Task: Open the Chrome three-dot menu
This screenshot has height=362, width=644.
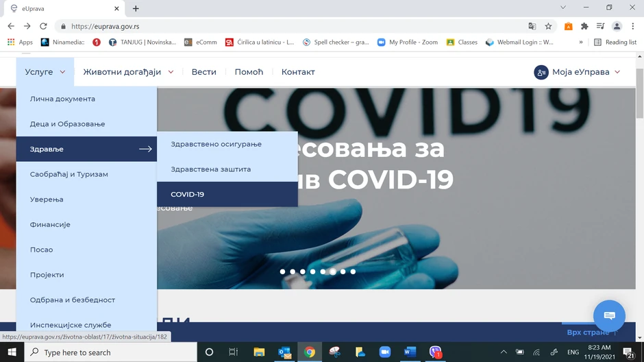Action: (633, 26)
